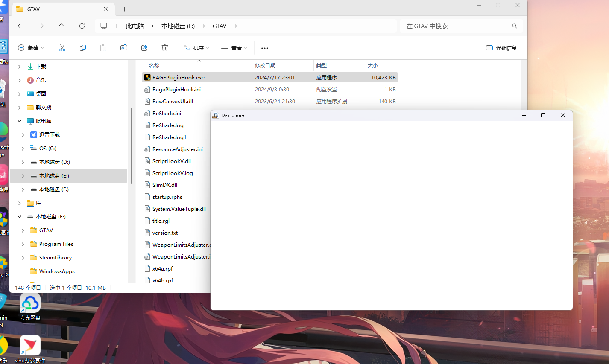Go up one folder level arrow
This screenshot has height=364, width=609.
(x=61, y=26)
